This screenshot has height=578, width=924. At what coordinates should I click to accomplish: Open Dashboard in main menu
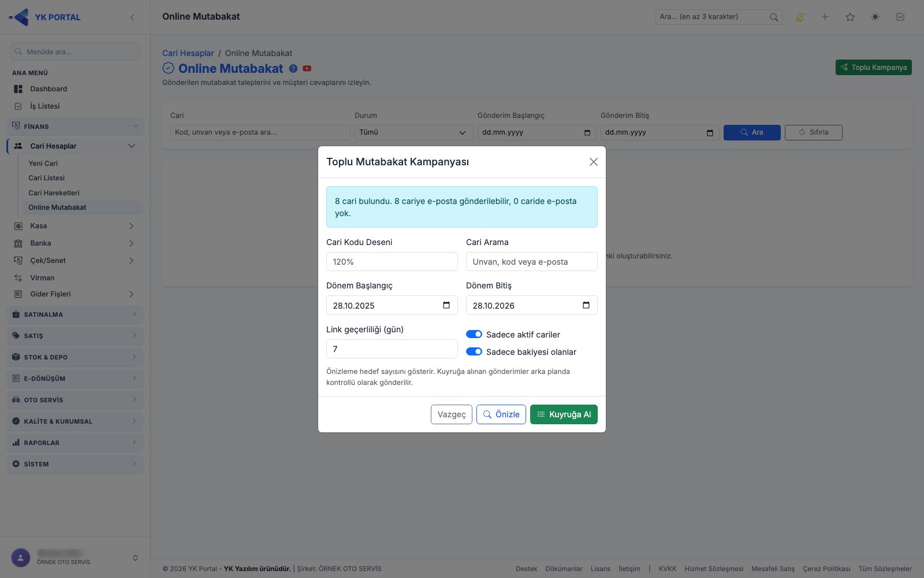tap(75, 89)
